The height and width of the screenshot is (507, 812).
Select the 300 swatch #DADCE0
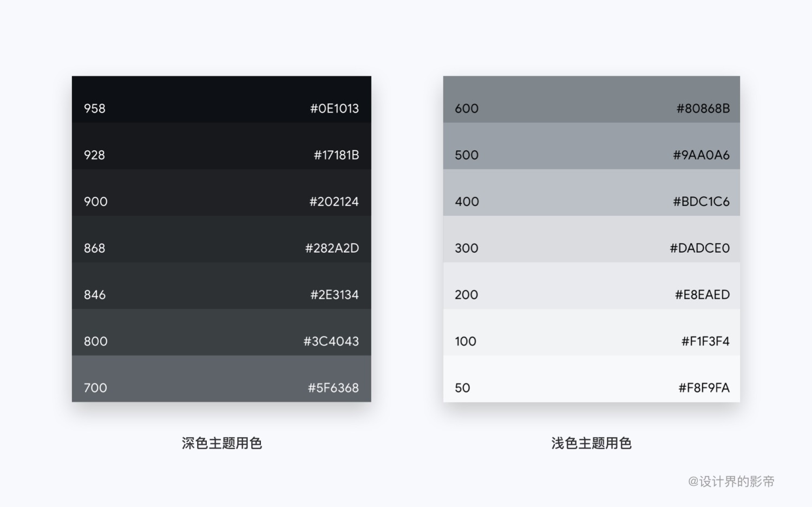point(592,248)
